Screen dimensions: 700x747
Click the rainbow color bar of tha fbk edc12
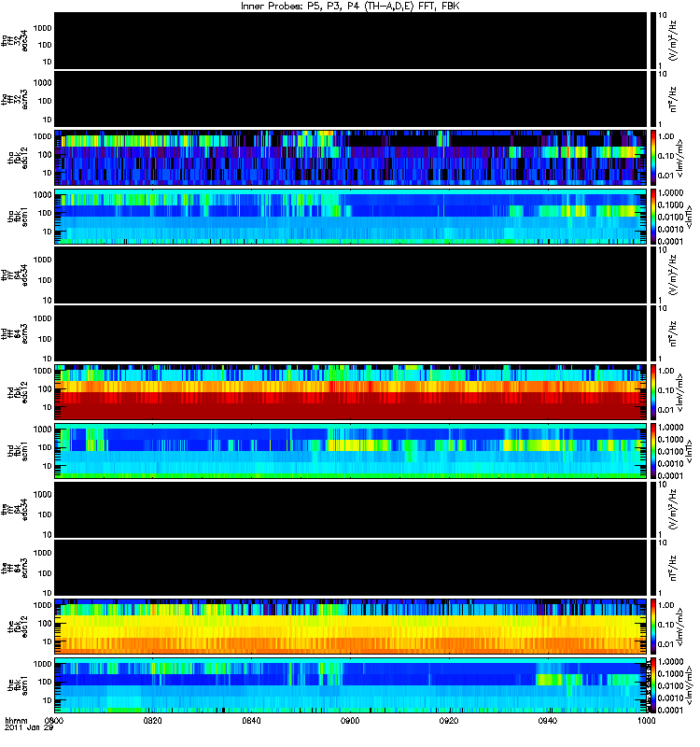652,158
